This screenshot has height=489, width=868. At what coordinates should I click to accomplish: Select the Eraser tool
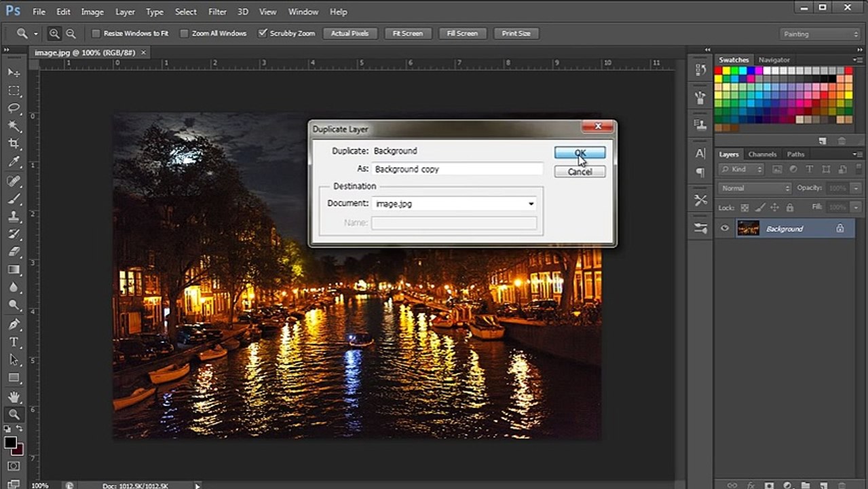click(14, 252)
